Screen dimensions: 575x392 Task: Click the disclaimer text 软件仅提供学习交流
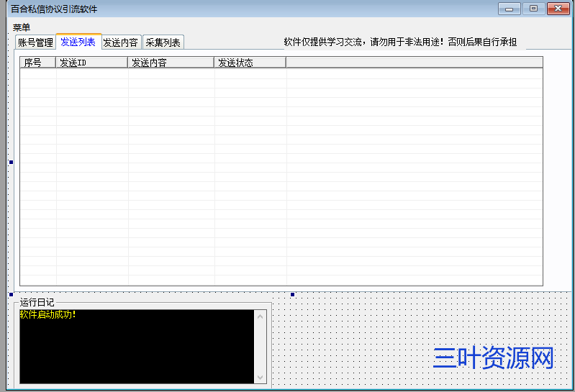[x=323, y=42]
